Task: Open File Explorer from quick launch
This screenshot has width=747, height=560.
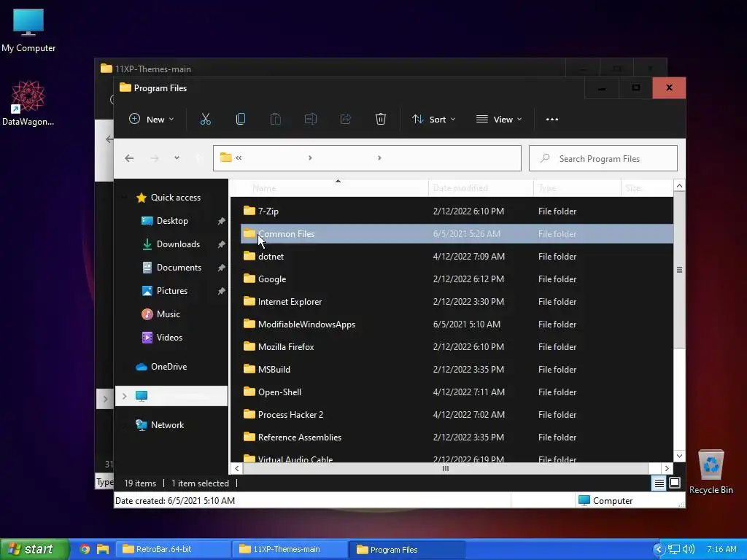Action: tap(103, 549)
